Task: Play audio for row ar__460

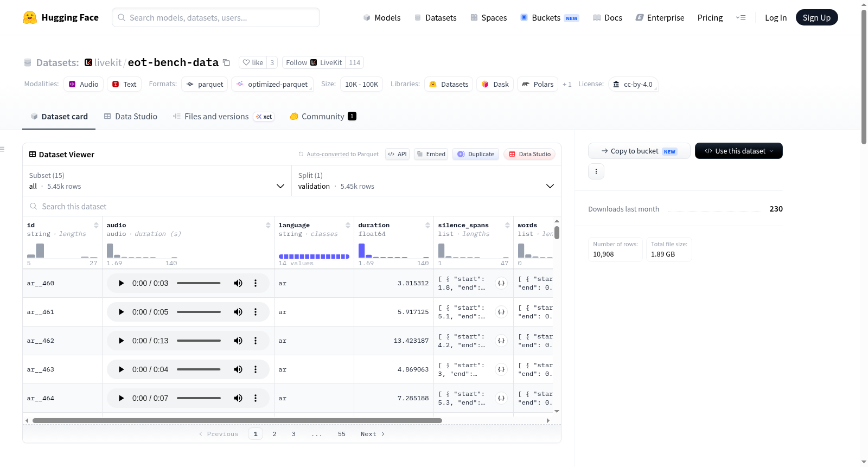Action: point(121,283)
